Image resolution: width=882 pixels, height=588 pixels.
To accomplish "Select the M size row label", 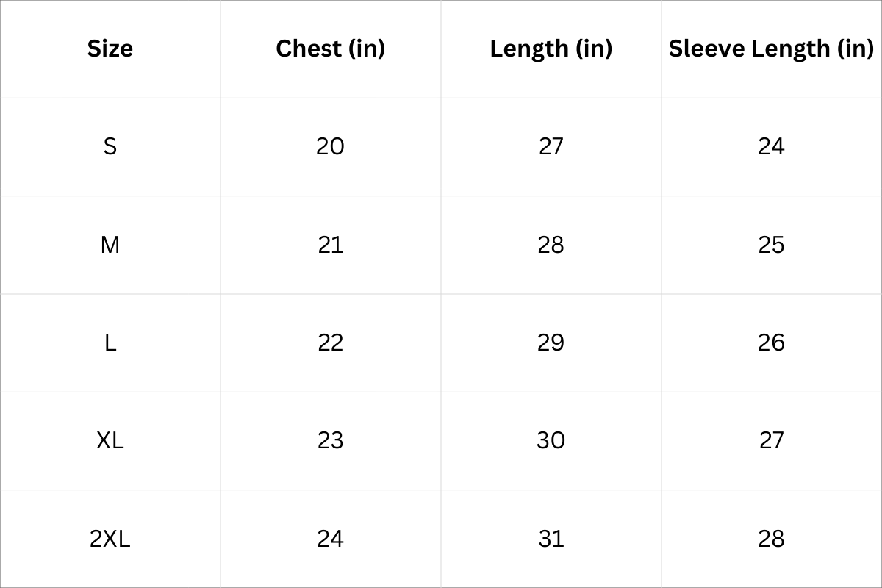I will (x=110, y=245).
